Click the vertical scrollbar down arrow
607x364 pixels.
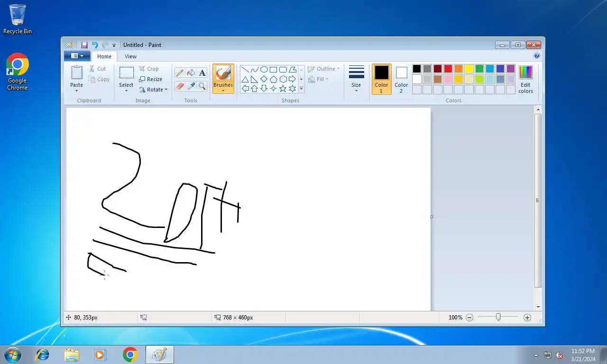tap(538, 307)
